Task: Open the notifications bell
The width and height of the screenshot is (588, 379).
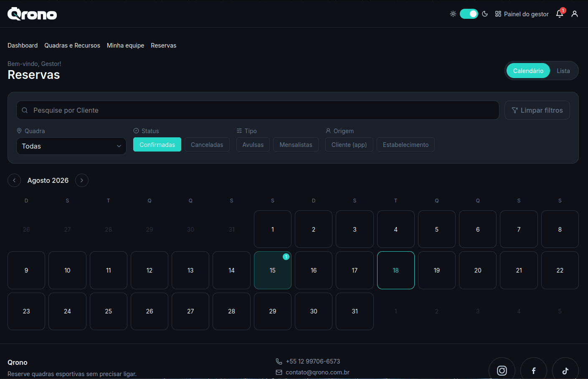Action: [560, 14]
